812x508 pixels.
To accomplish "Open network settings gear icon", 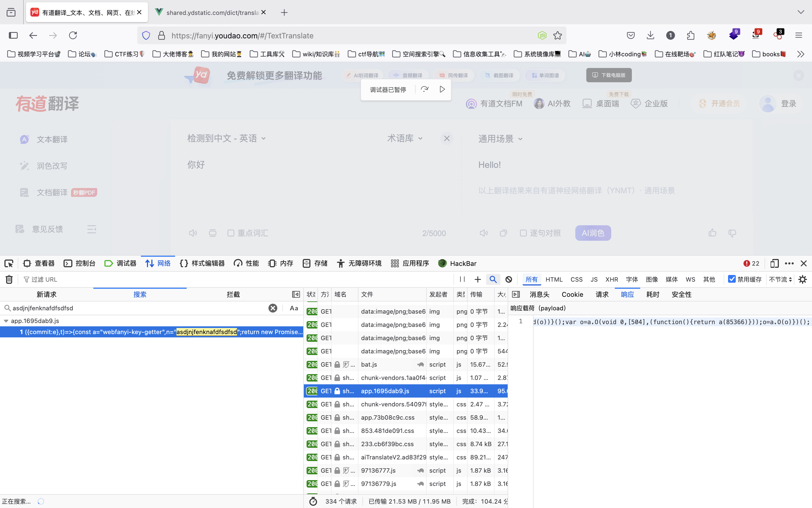I will (x=803, y=279).
